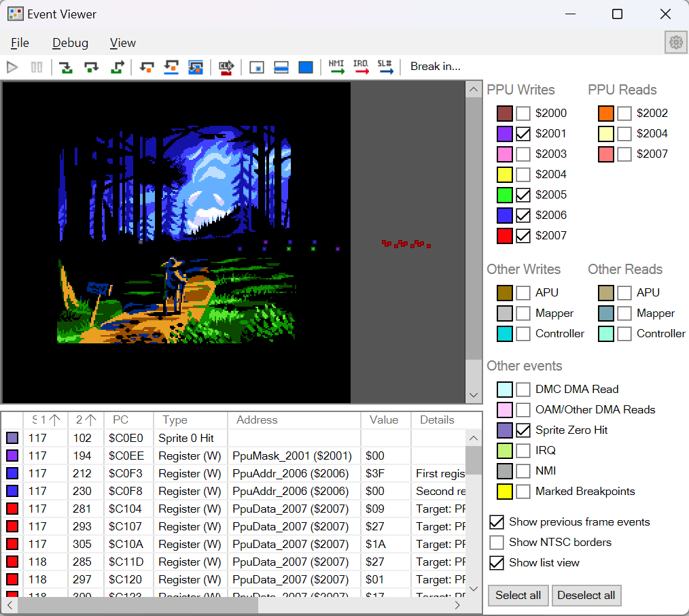Screen dimensions: 689x616
Task: Open the View menu
Action: (122, 43)
